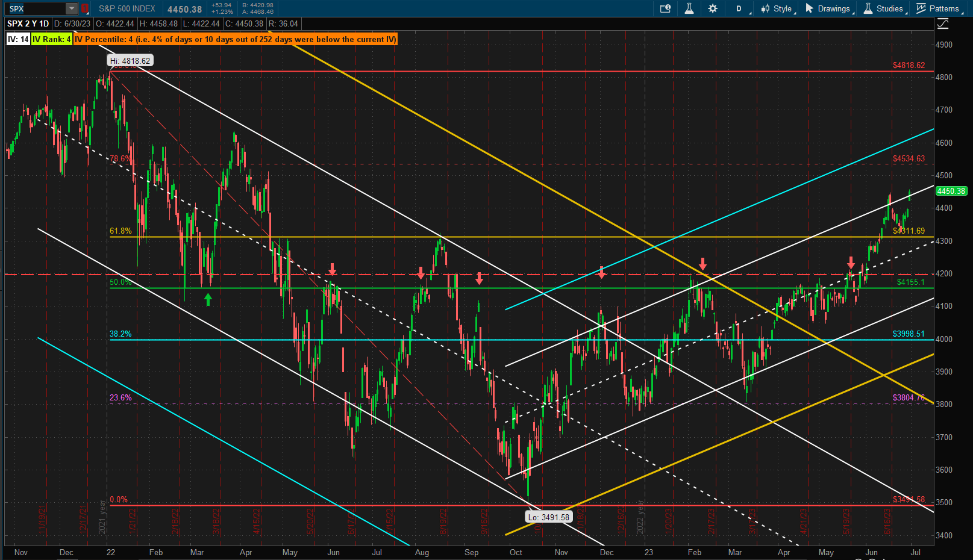973x560 pixels.
Task: Select the green up arrow drawing near March
Action: pyautogui.click(x=208, y=299)
